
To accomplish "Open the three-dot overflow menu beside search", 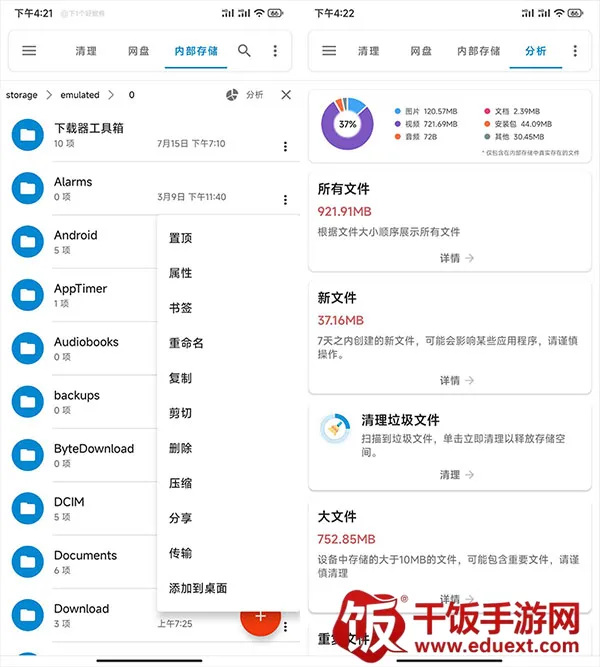I will (275, 51).
